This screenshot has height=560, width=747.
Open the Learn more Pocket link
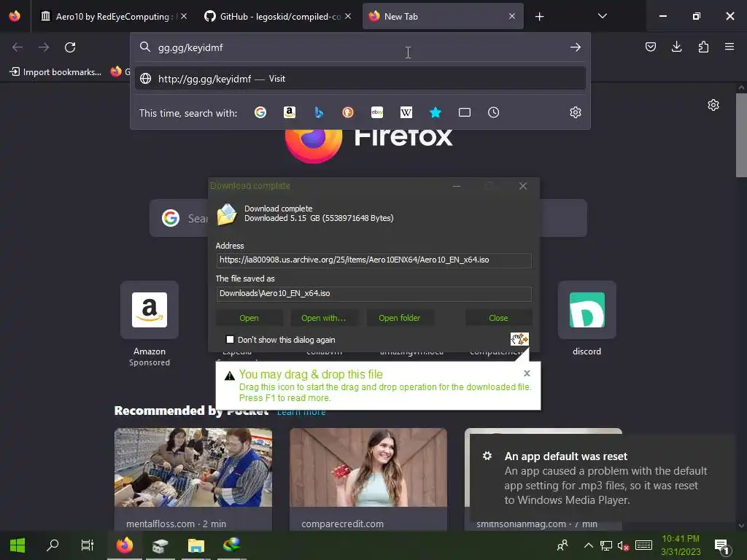tap(301, 411)
